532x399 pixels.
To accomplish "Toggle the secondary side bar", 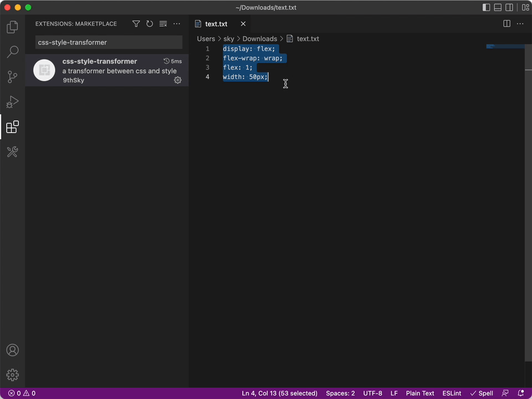I will 509,7.
